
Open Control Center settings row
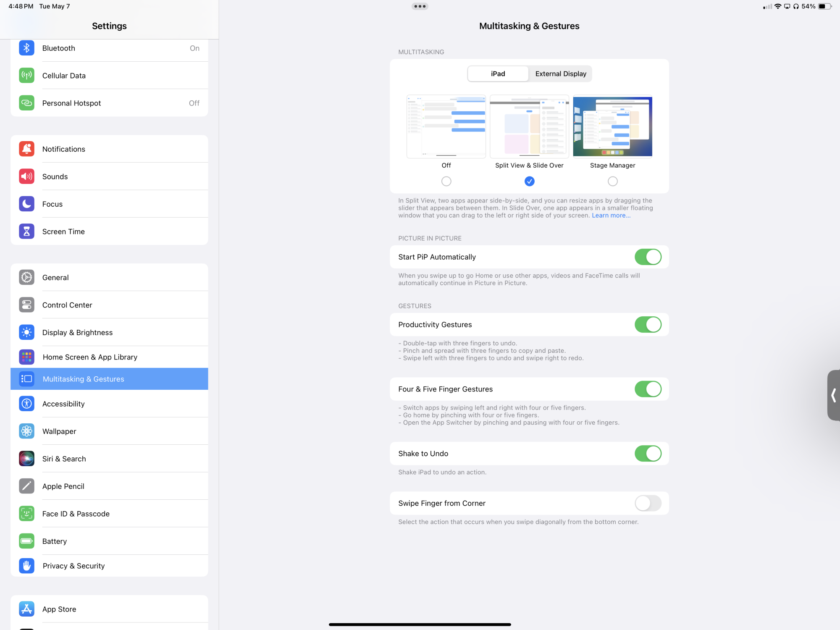point(109,305)
